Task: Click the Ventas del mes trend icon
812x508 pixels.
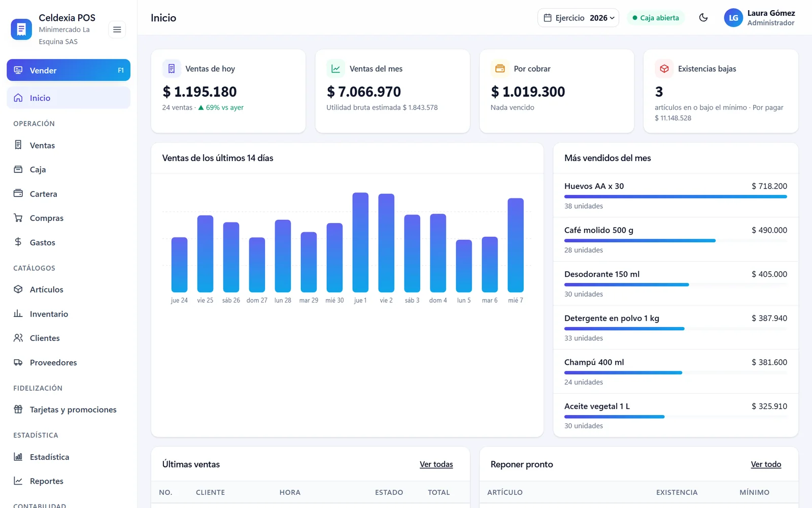Action: click(x=335, y=69)
